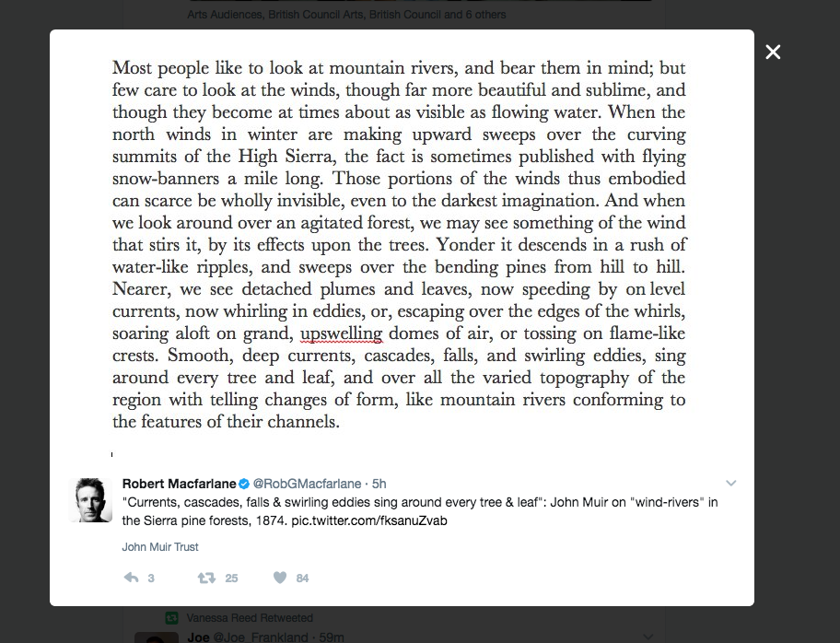Open Vanessa Reed Retweeted label

[250, 618]
